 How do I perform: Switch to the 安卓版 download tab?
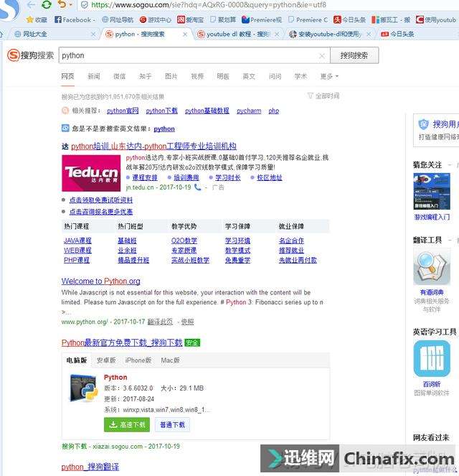coord(106,360)
